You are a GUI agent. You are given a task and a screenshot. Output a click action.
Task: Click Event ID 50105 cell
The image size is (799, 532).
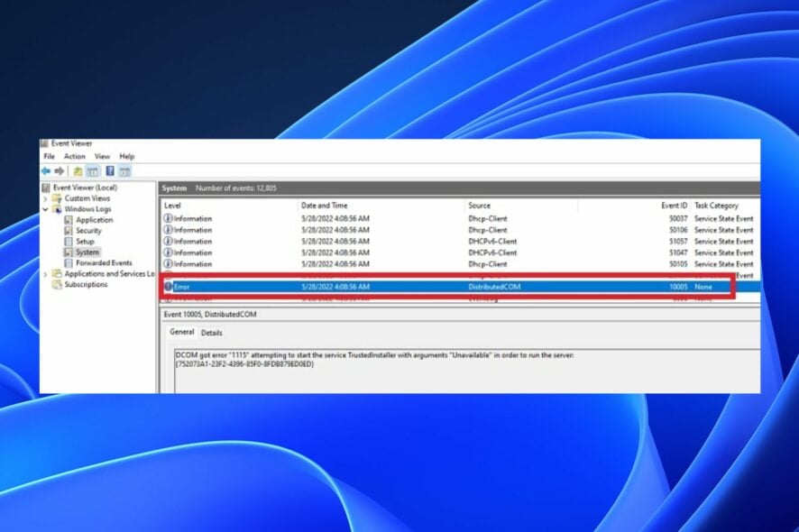pyautogui.click(x=678, y=264)
